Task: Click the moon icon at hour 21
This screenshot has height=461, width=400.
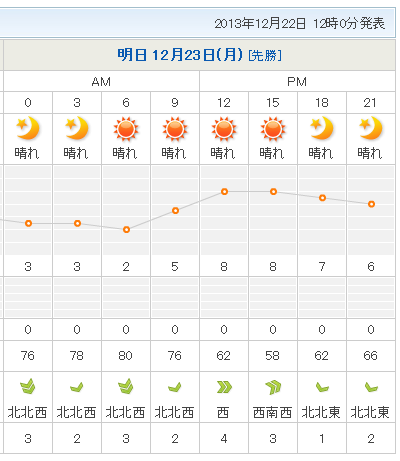Action: coord(371,128)
